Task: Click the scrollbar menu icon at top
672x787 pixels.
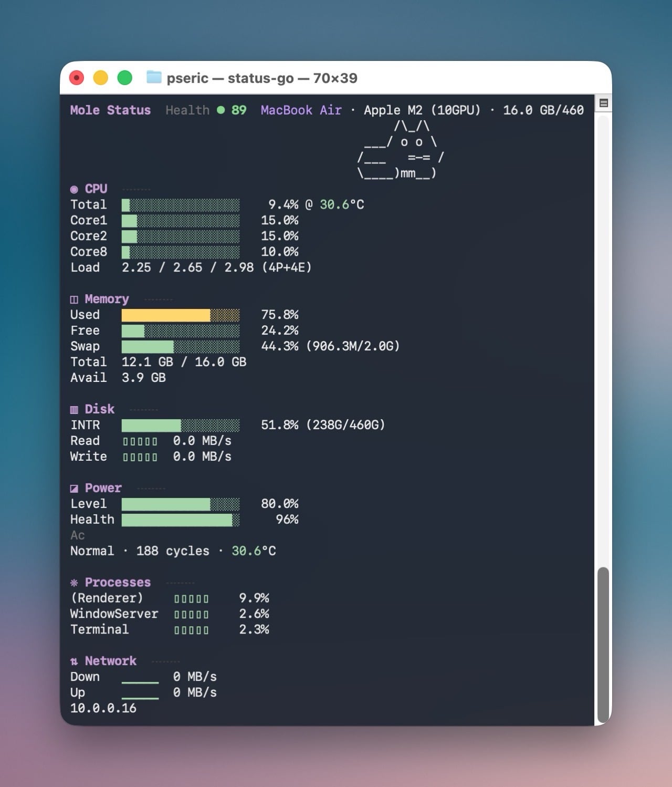Action: [x=604, y=103]
